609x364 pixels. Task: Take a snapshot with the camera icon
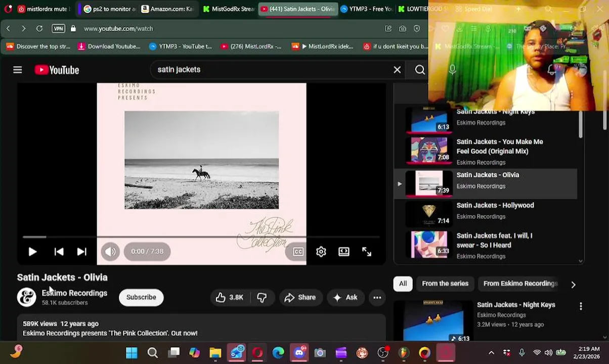[x=403, y=29]
